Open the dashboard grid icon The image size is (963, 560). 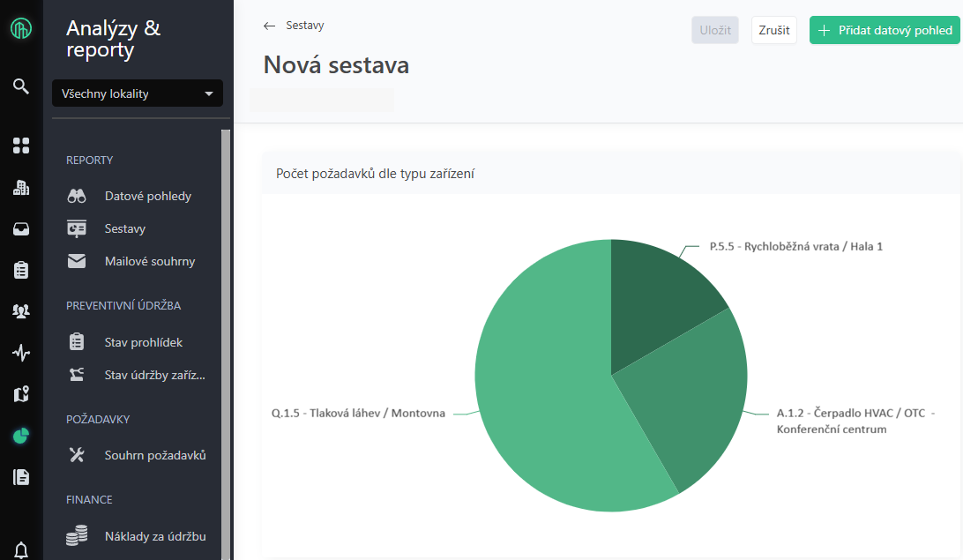[x=21, y=146]
